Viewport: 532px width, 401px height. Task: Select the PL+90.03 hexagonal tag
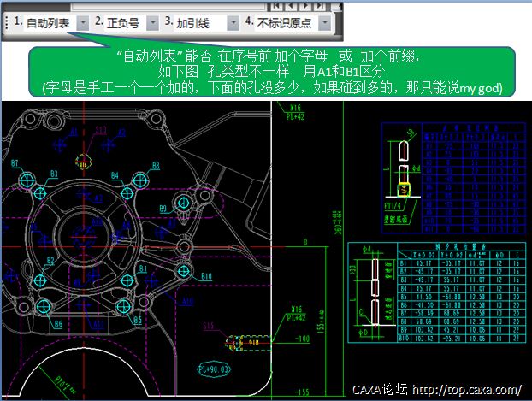(x=214, y=369)
